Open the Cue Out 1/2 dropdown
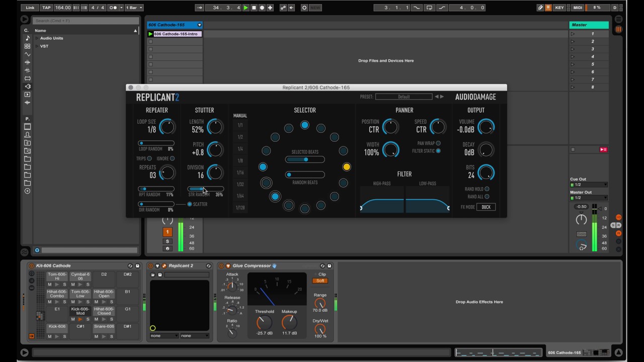This screenshot has width=644, height=362. coord(589,185)
